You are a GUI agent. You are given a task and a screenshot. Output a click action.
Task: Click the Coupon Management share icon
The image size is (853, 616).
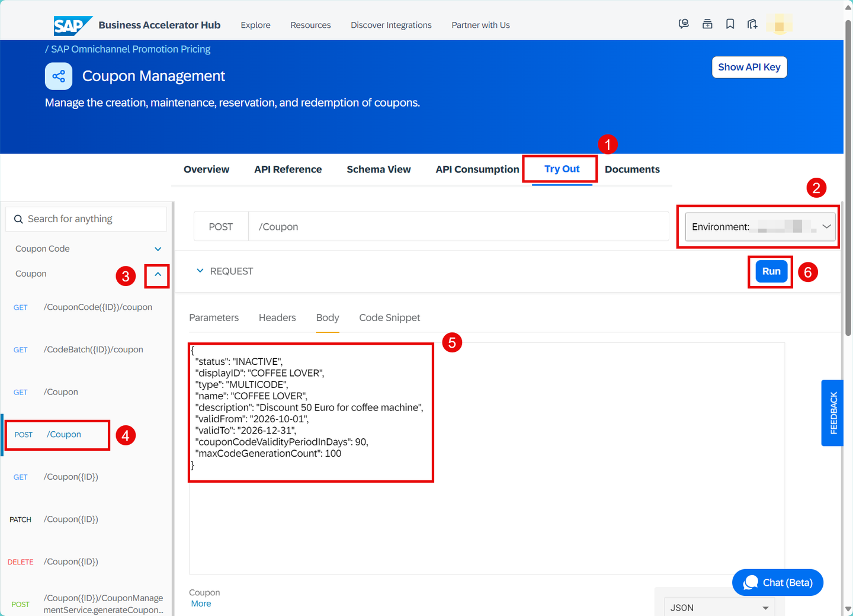point(59,76)
